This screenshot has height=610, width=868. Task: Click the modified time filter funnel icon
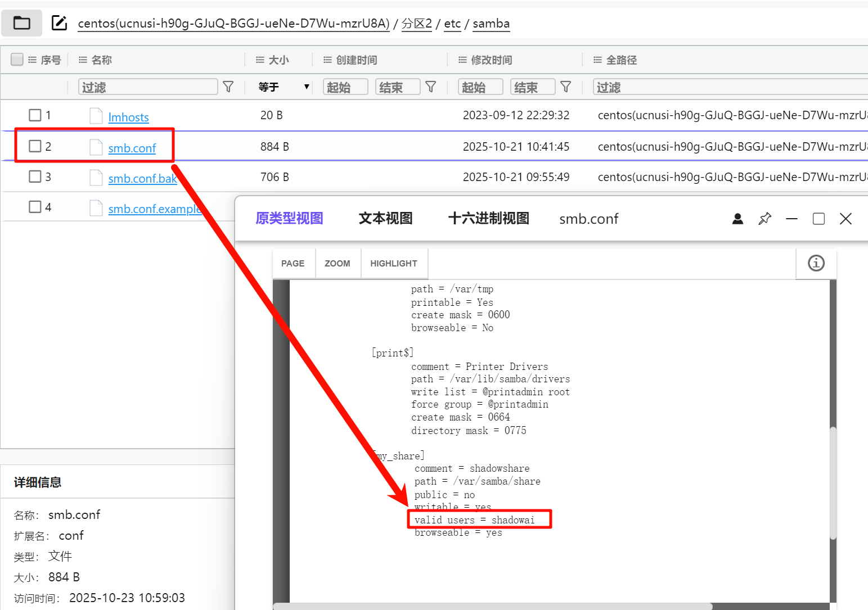[566, 87]
